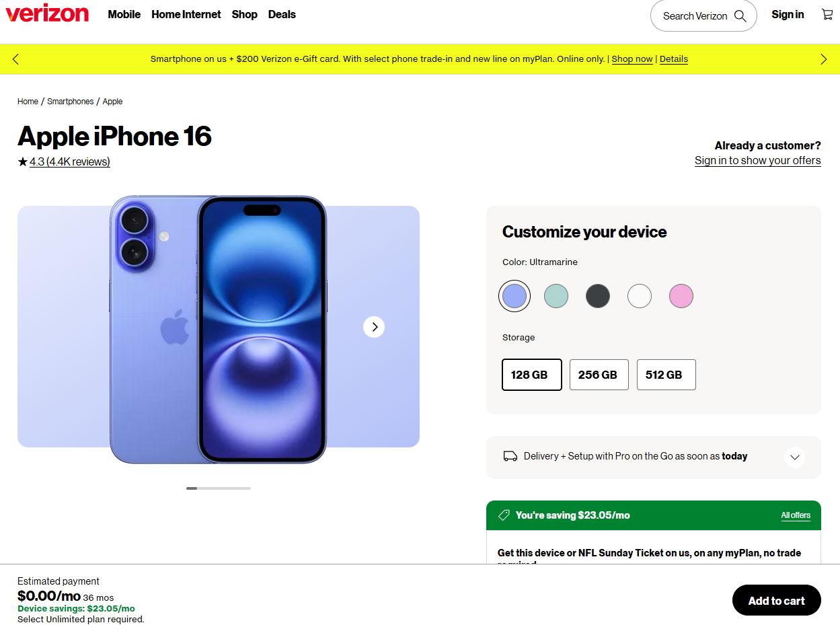This screenshot has width=840, height=627.
Task: Open the Home Internet menu
Action: click(186, 15)
